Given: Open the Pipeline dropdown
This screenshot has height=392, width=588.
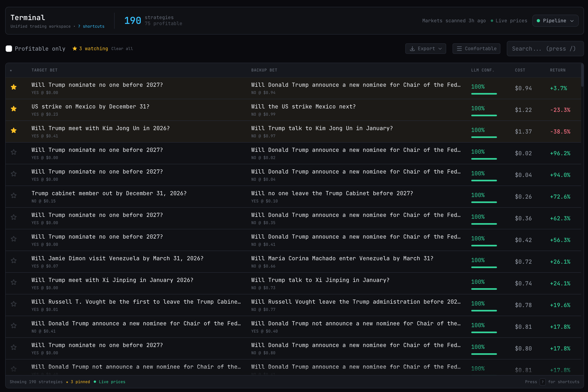Looking at the screenshot, I should 555,21.
